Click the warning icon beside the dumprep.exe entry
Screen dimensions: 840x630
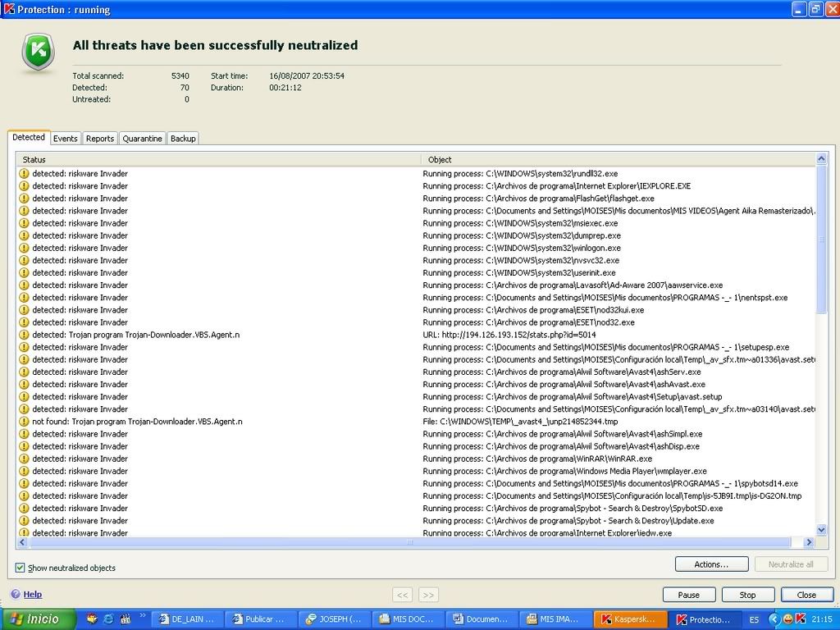pos(24,235)
